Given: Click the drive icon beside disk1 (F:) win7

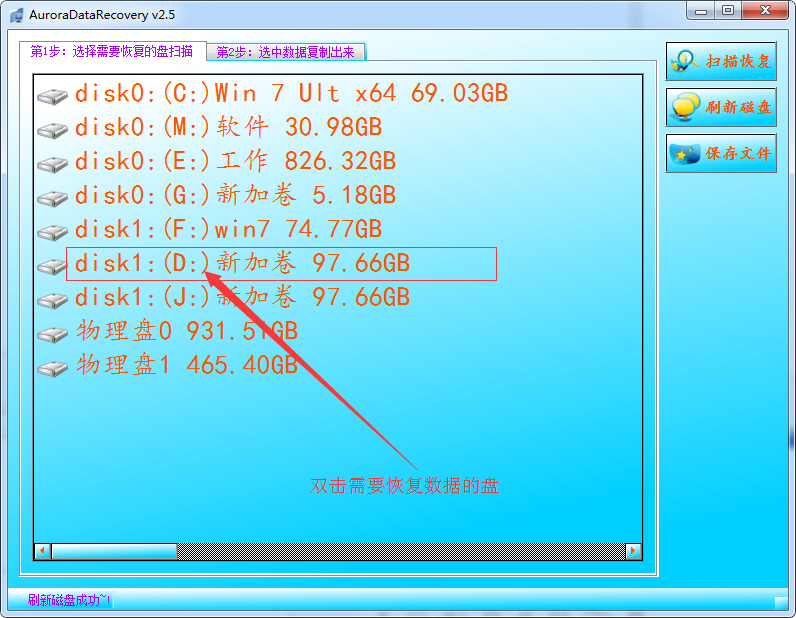Looking at the screenshot, I should pos(53,232).
